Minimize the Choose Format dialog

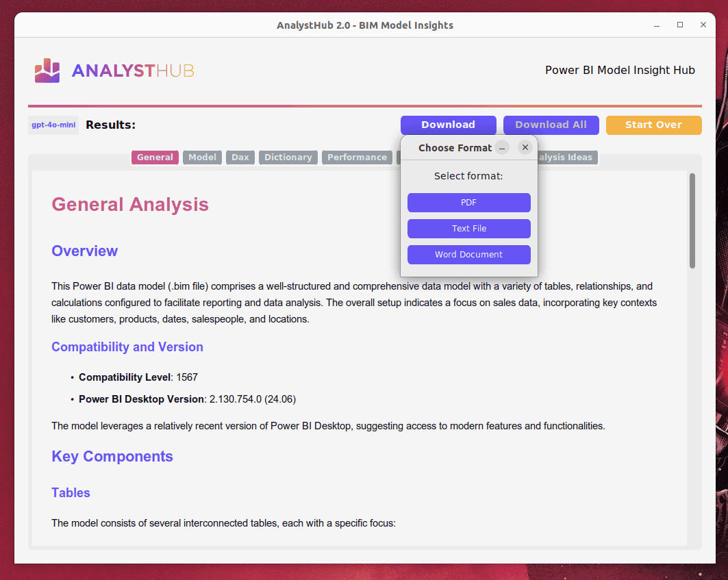[x=502, y=148]
